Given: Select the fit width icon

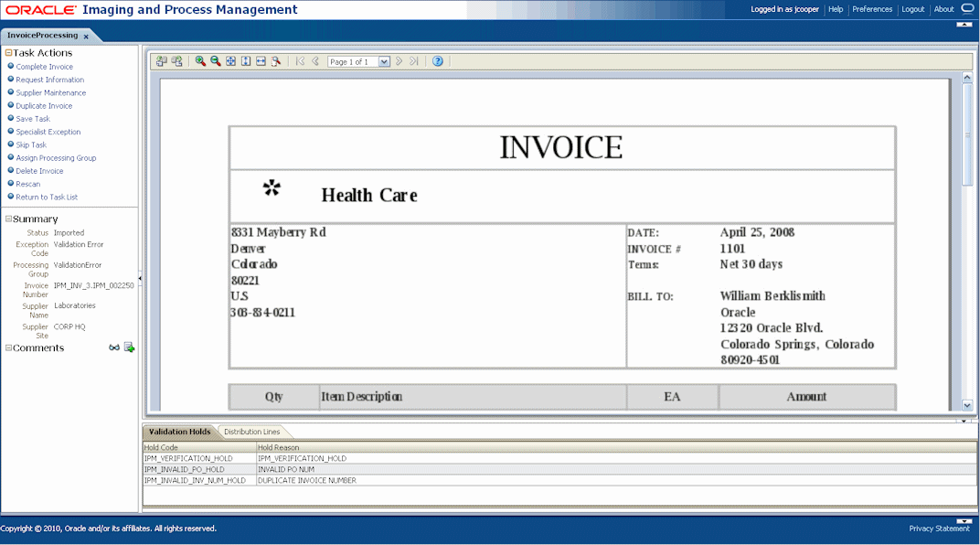Looking at the screenshot, I should 261,61.
